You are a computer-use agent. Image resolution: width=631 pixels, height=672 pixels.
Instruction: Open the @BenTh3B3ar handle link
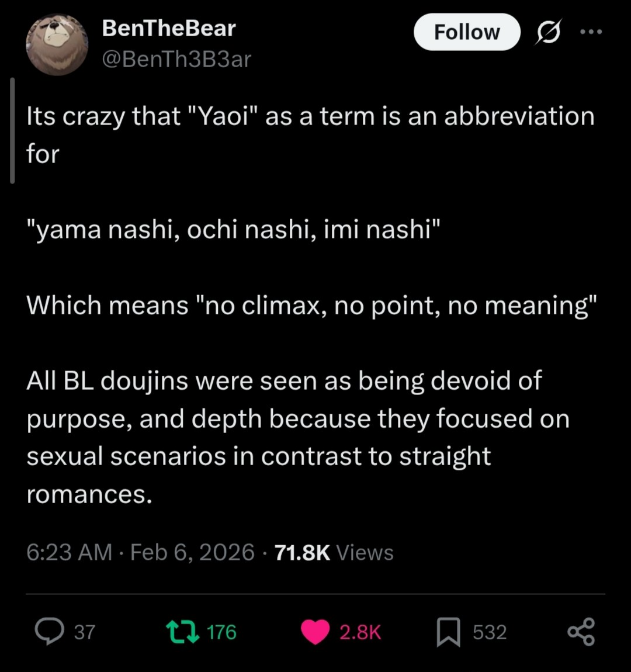(176, 59)
